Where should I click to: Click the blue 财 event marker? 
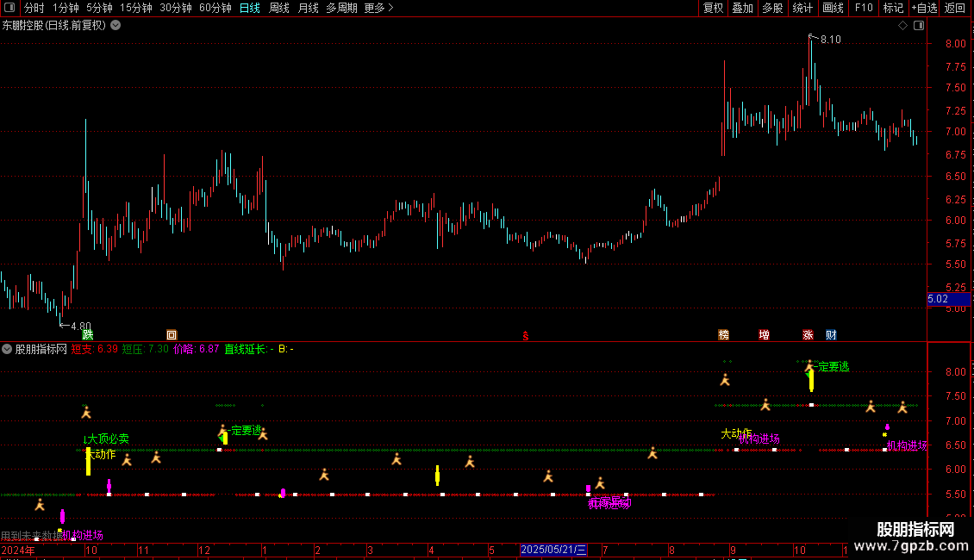coord(831,335)
